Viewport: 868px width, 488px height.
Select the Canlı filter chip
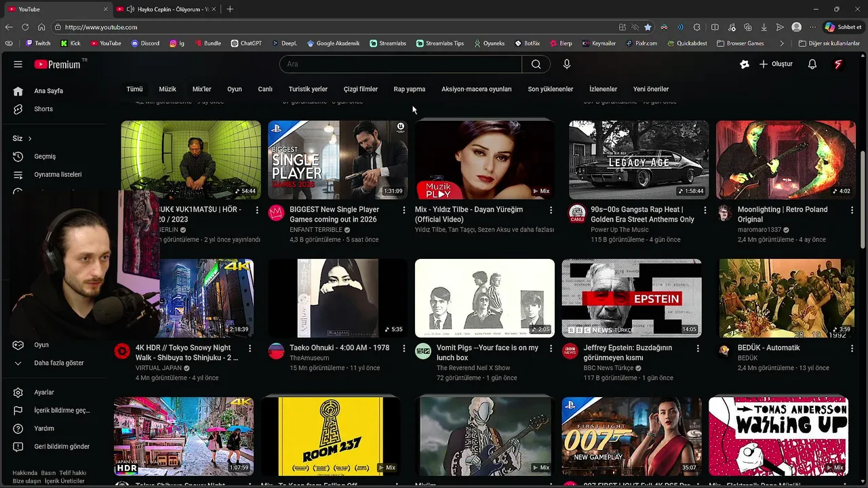click(x=265, y=89)
